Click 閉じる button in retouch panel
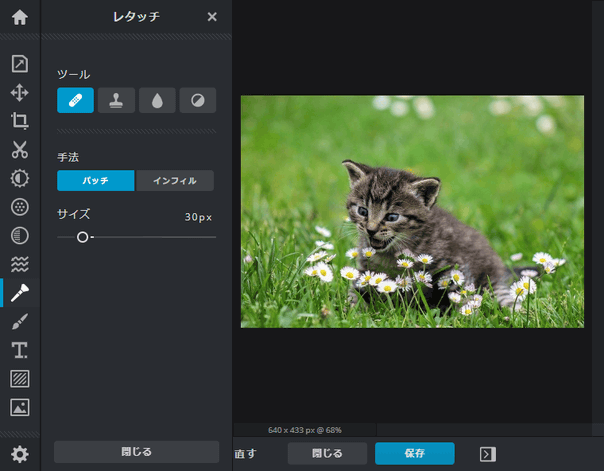604x471 pixels. [x=136, y=452]
